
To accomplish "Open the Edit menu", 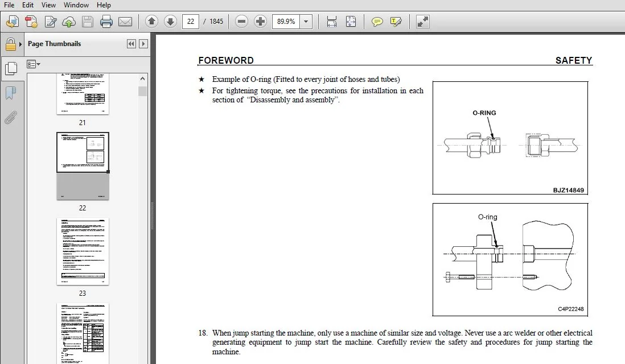I will (x=28, y=5).
